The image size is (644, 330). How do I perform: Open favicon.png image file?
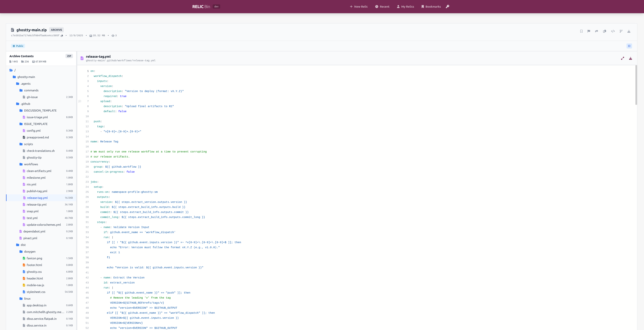click(x=41, y=258)
